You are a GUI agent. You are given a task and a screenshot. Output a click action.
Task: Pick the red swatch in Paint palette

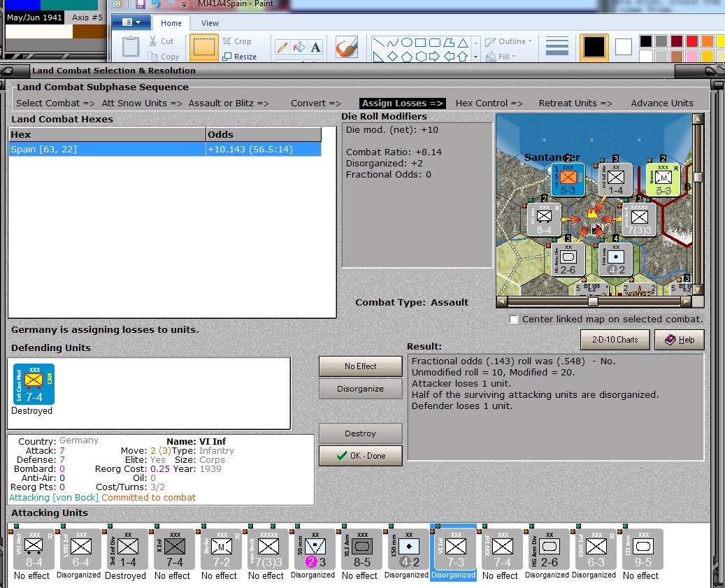691,41
